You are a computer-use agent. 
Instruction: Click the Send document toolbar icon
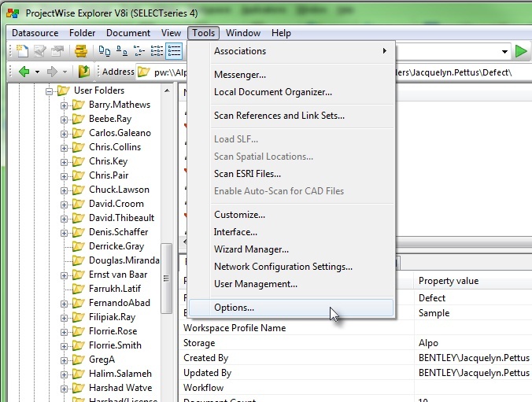pos(57,51)
